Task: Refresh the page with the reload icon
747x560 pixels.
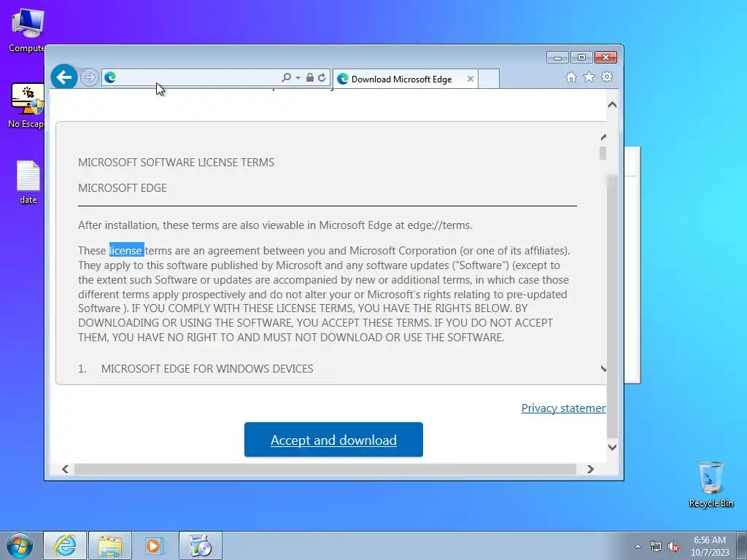Action: click(322, 77)
